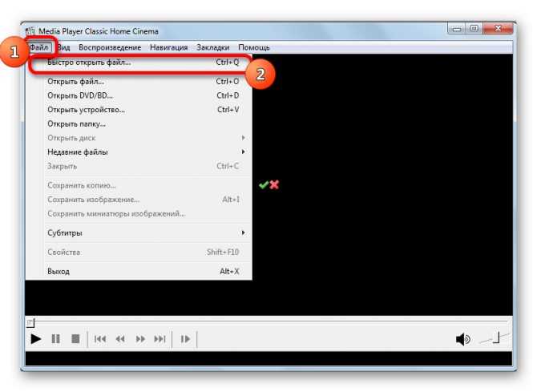Click the seek bar track
The image size is (537, 392).
pyautogui.click(x=271, y=321)
